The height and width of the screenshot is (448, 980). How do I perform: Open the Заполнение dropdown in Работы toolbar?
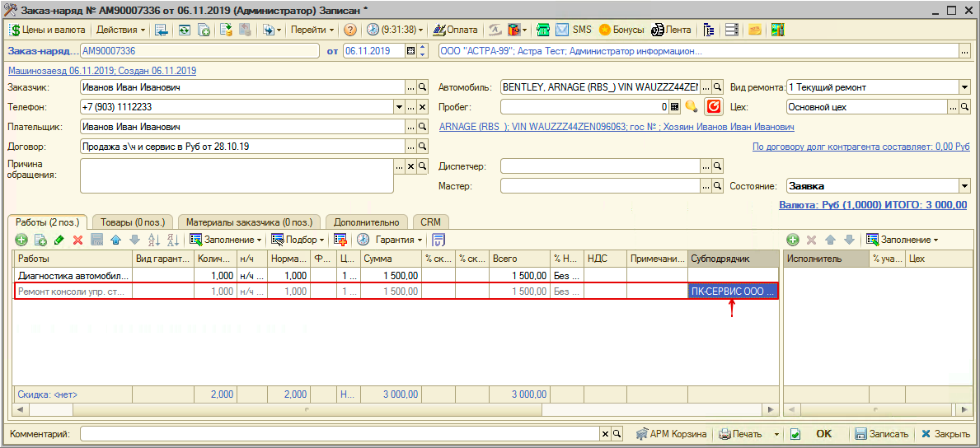coord(227,240)
